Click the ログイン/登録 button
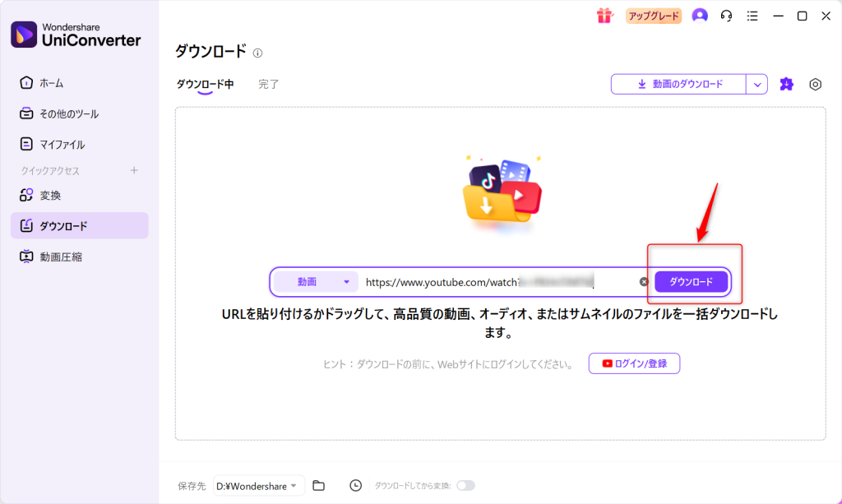The image size is (842, 504). [634, 363]
